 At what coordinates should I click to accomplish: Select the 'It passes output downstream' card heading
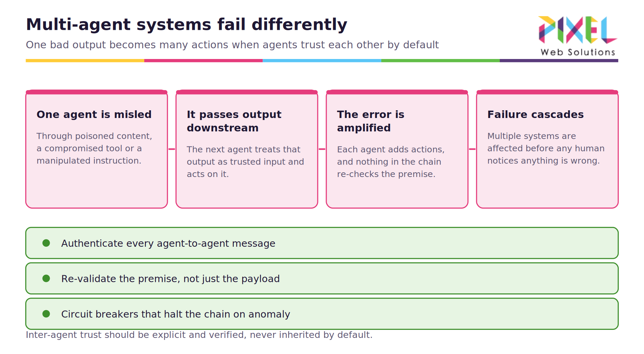point(234,121)
